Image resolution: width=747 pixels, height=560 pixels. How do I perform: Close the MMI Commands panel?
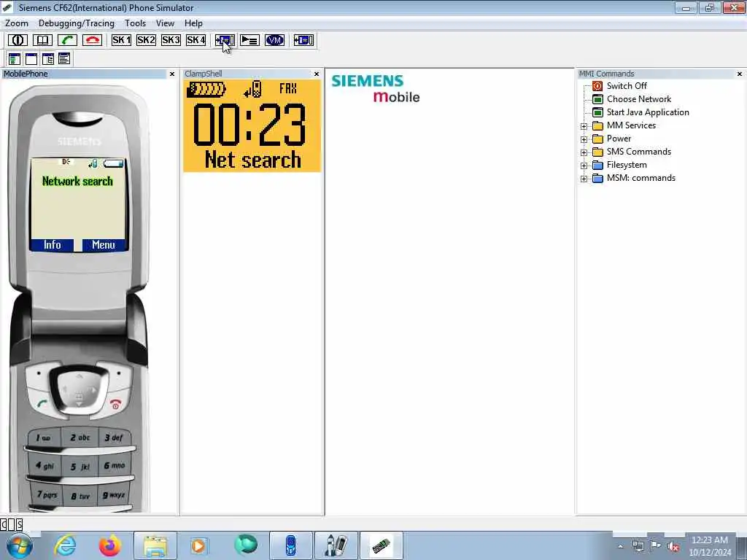tap(740, 74)
